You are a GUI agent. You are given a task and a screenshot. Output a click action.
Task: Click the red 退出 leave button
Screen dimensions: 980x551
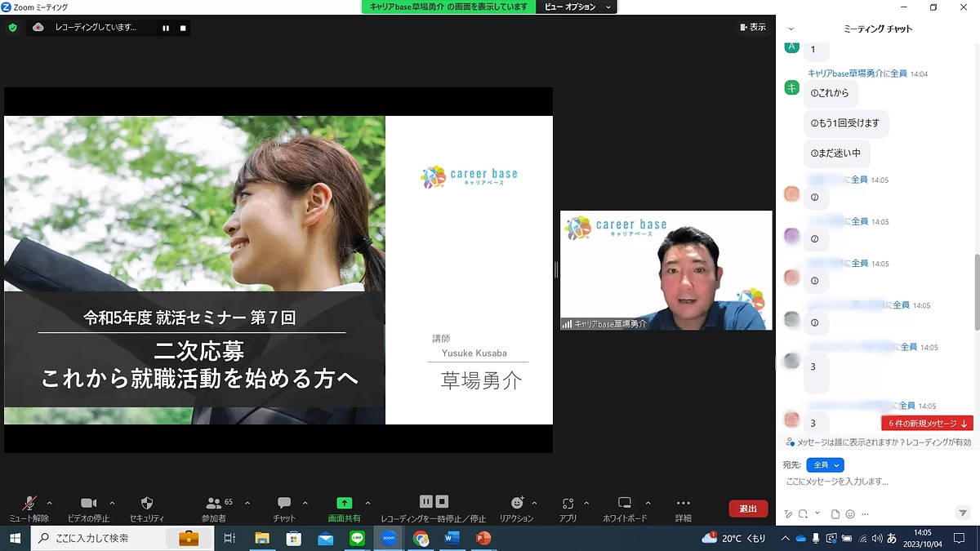pos(747,508)
